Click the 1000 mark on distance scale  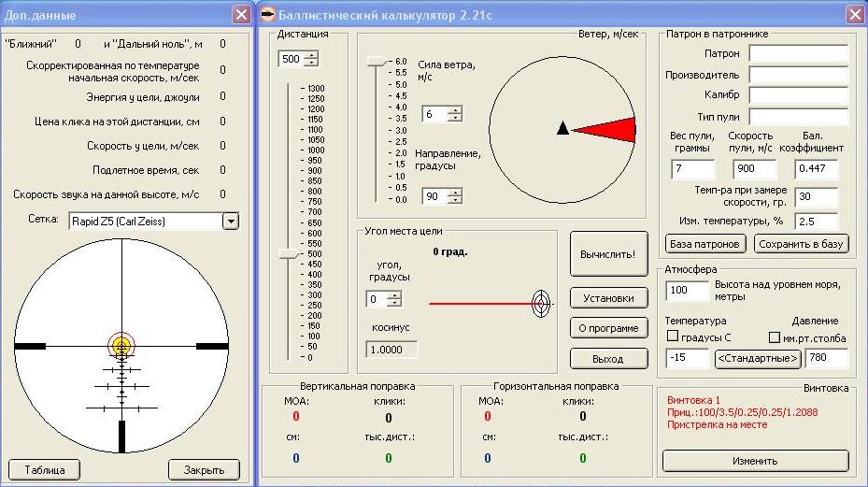pyautogui.click(x=316, y=150)
